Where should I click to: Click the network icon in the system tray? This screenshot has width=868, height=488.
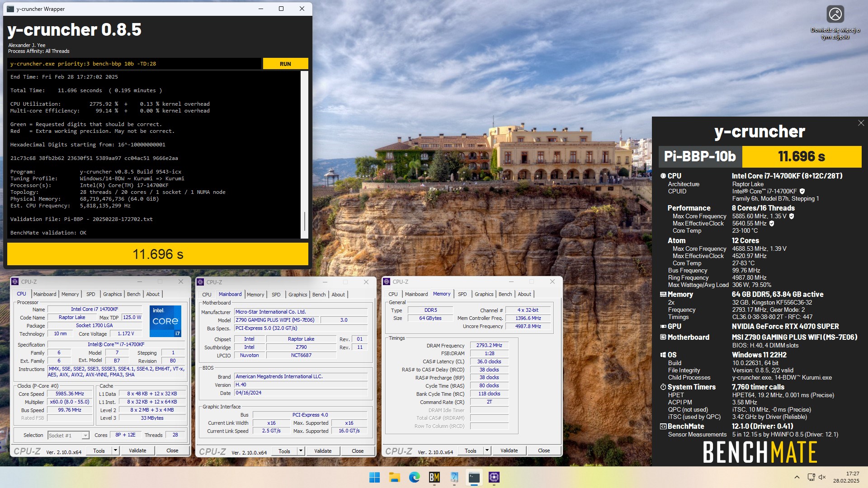(811, 477)
